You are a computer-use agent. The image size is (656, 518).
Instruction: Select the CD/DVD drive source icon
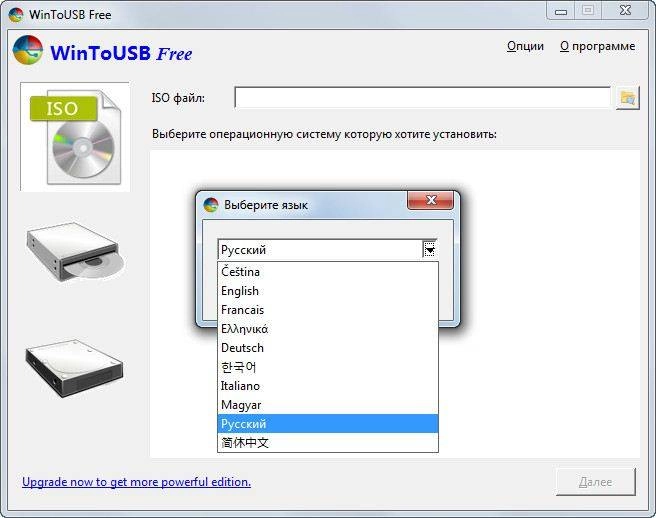[x=75, y=252]
